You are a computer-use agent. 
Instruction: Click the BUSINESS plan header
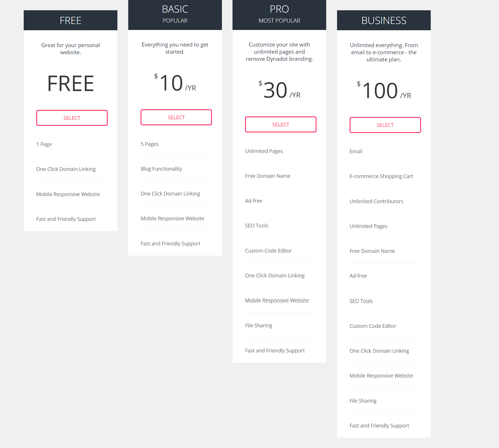pyautogui.click(x=384, y=20)
